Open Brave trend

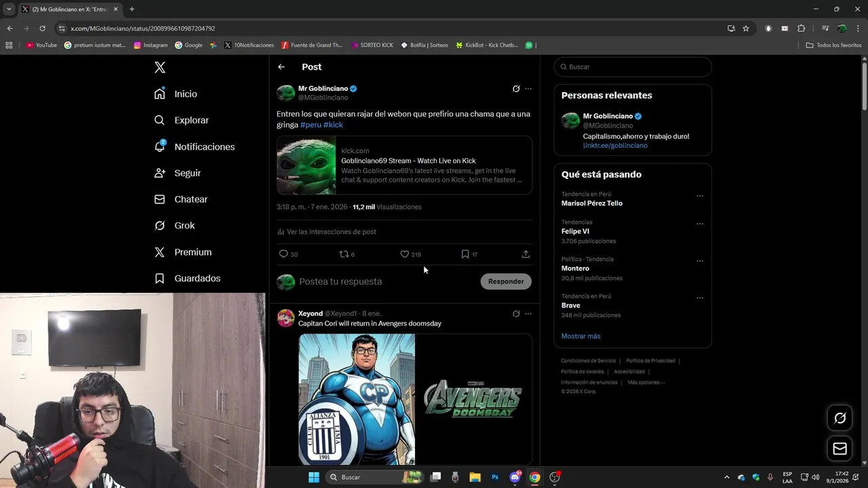571,306
